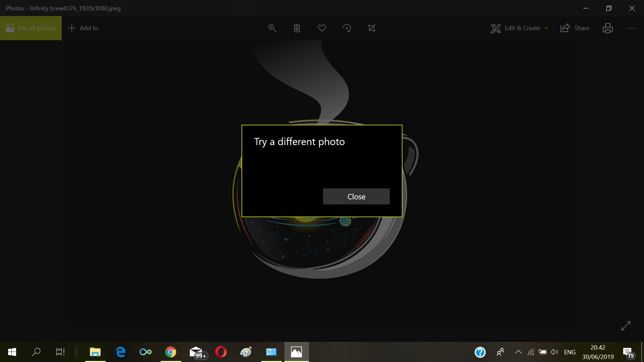
Task: Rotate the photo
Action: pos(347,28)
